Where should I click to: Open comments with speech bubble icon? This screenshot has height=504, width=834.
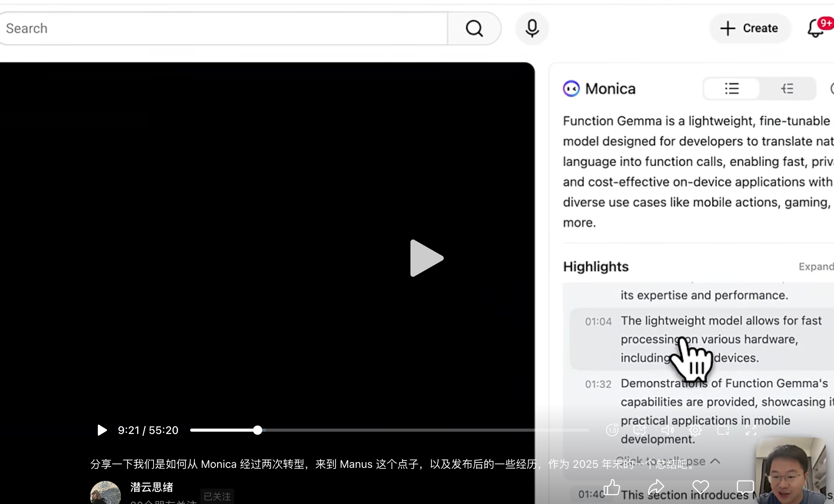click(x=745, y=487)
